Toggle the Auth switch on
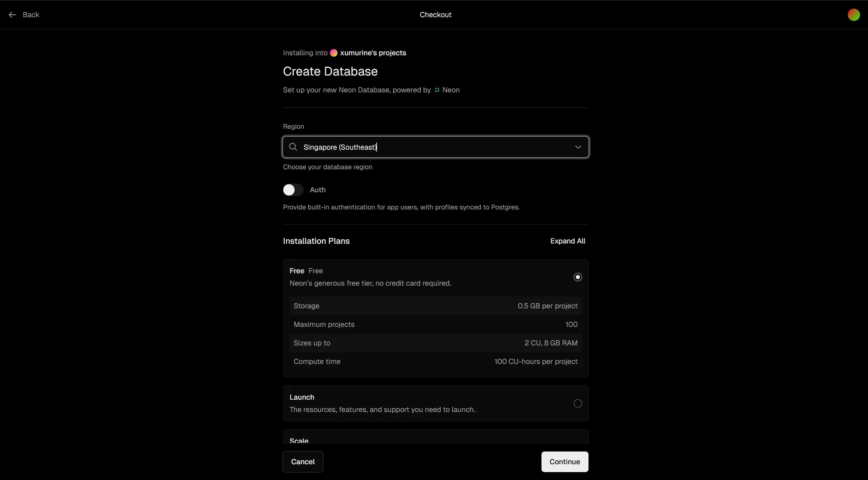Viewport: 868px width, 480px height. 293,190
